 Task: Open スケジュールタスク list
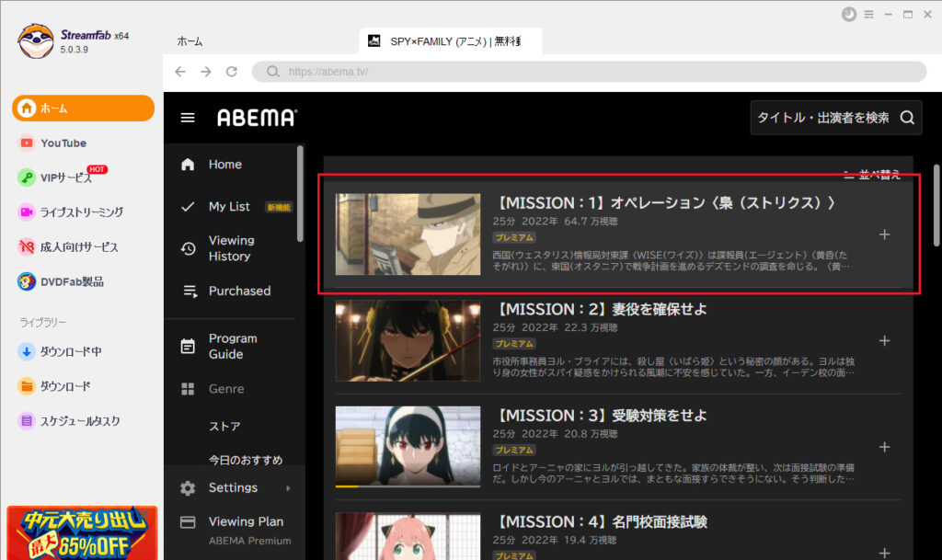point(79,421)
